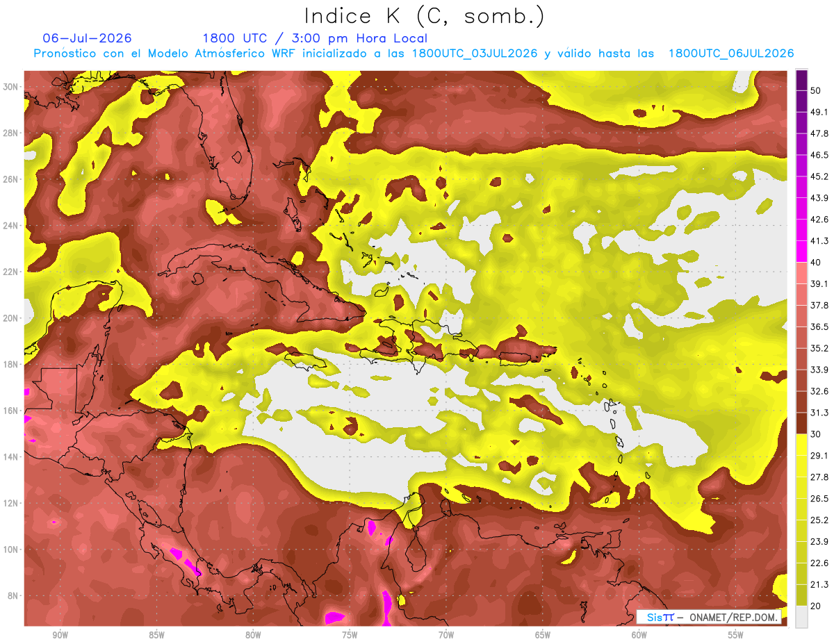The height and width of the screenshot is (644, 834).
Task: Click the color bar value '31.3'
Action: pyautogui.click(x=819, y=413)
